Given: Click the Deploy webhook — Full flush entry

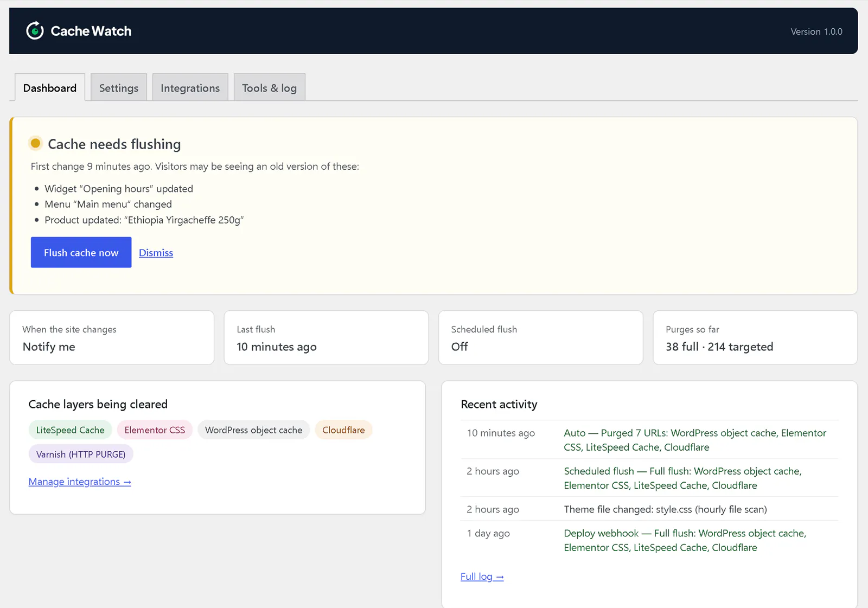Looking at the screenshot, I should point(685,540).
